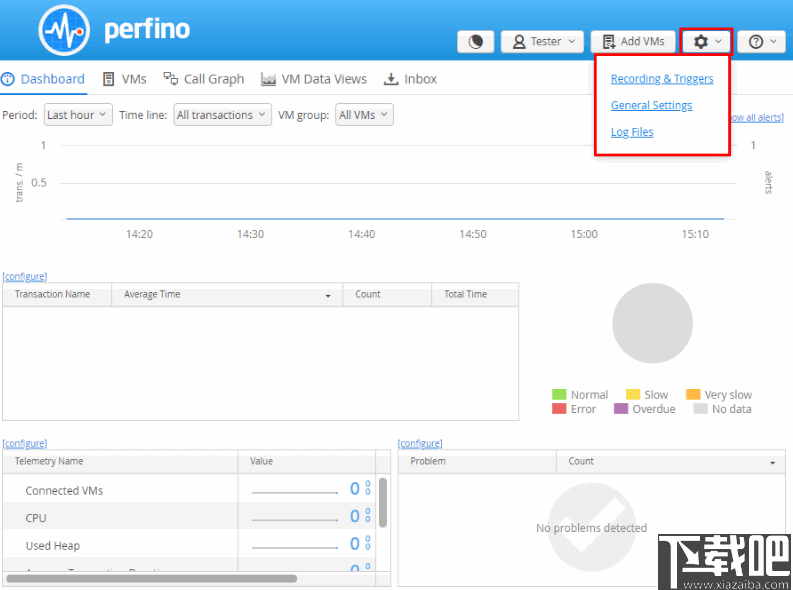Screen dimensions: 793x590
Task: Click the user silhouette icon on Tester button
Action: (519, 41)
